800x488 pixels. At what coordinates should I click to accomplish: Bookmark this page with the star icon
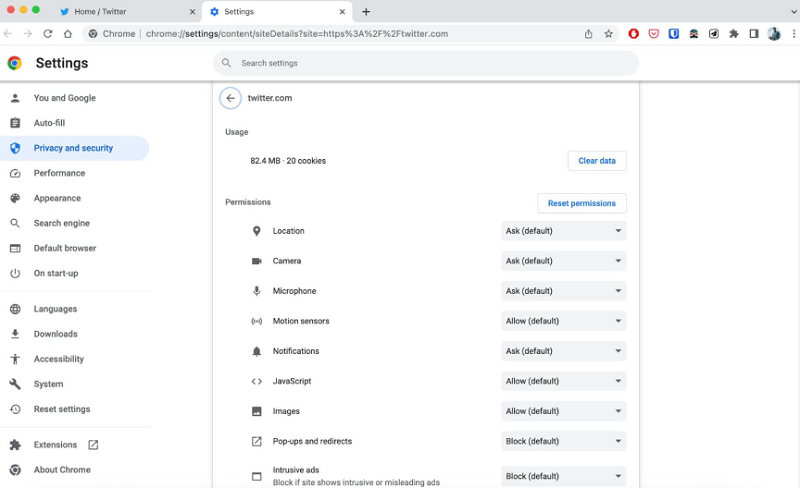pos(608,34)
